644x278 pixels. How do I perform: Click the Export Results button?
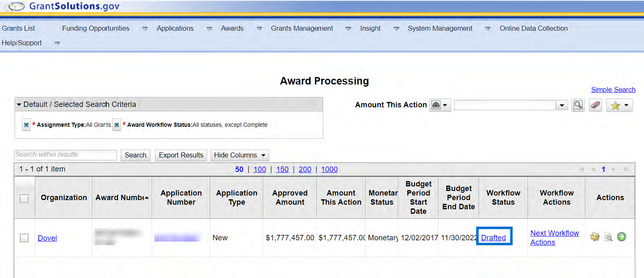(x=181, y=155)
